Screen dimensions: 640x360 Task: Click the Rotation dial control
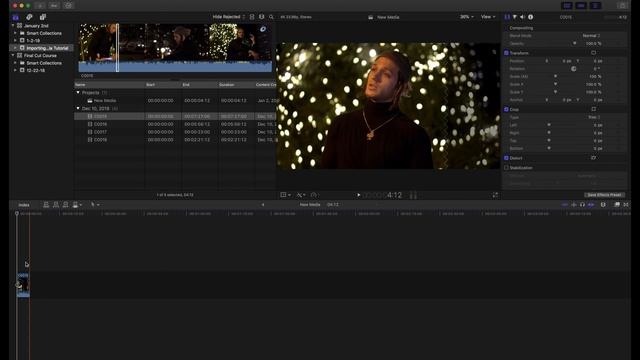tap(573, 69)
